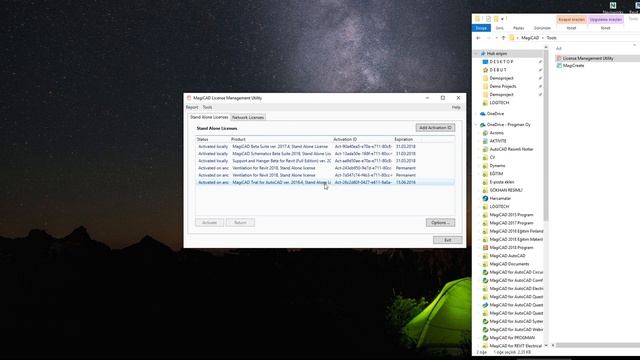
Task: Select the MagiCAD Beta Suite ver. 2017.4 license row
Action: [x=325, y=147]
